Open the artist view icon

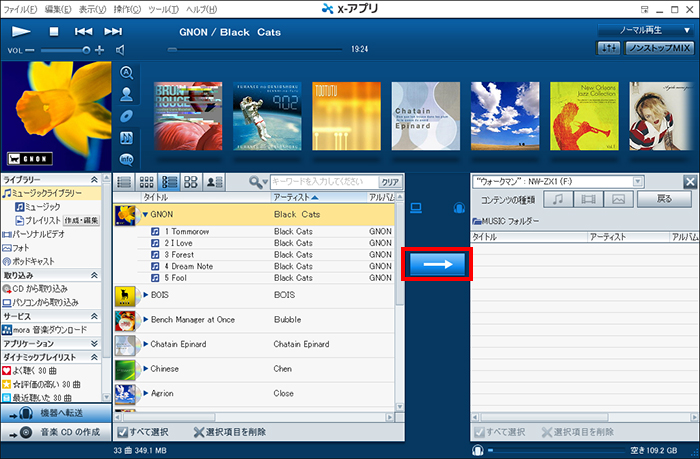click(127, 94)
